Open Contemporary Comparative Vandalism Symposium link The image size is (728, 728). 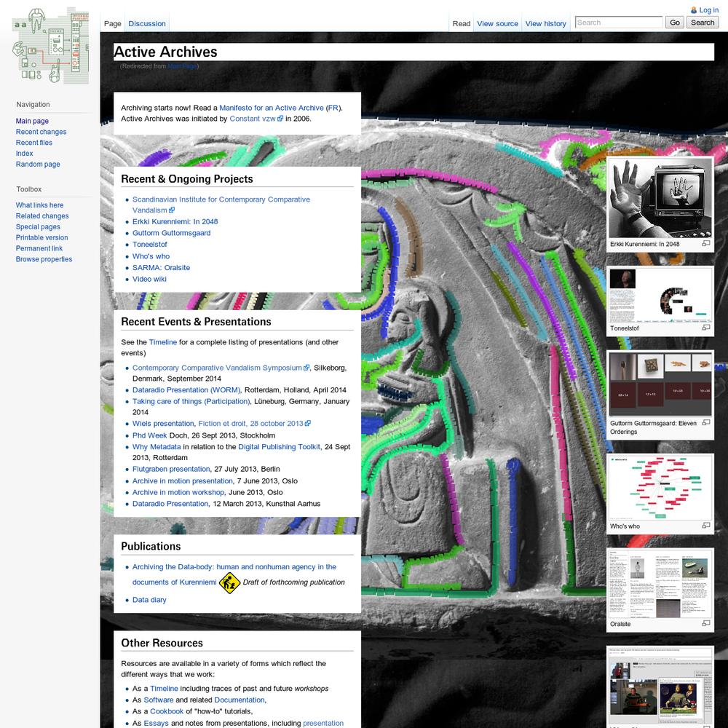tap(217, 368)
